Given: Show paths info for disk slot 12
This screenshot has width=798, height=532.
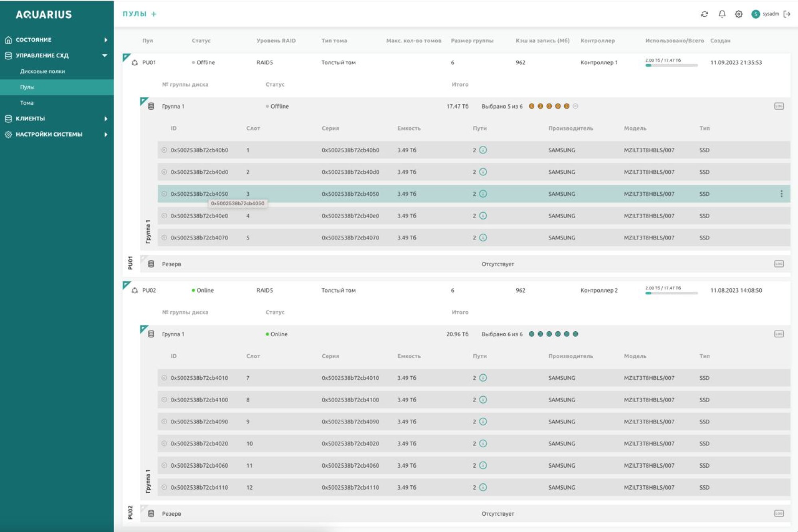Looking at the screenshot, I should 483,488.
